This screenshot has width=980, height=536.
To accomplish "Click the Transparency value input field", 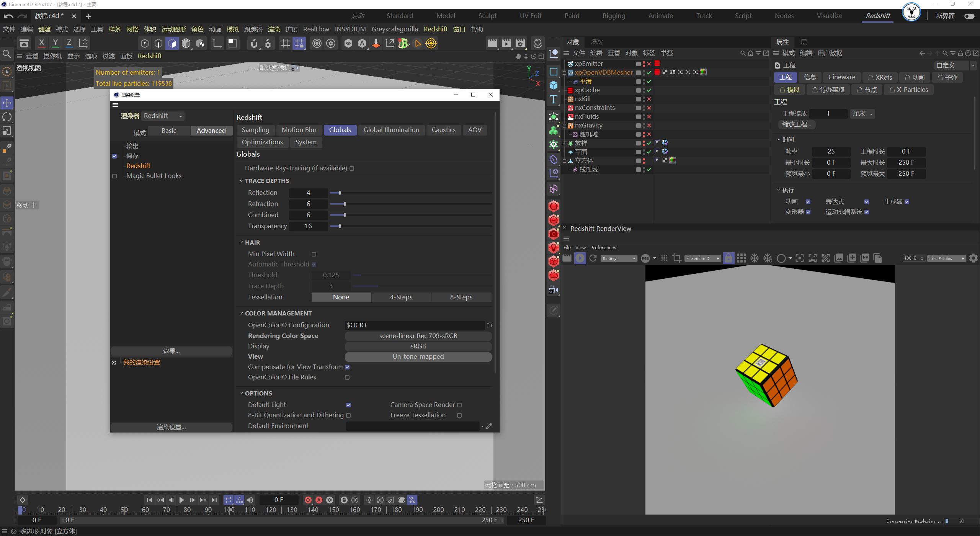I will tap(309, 226).
